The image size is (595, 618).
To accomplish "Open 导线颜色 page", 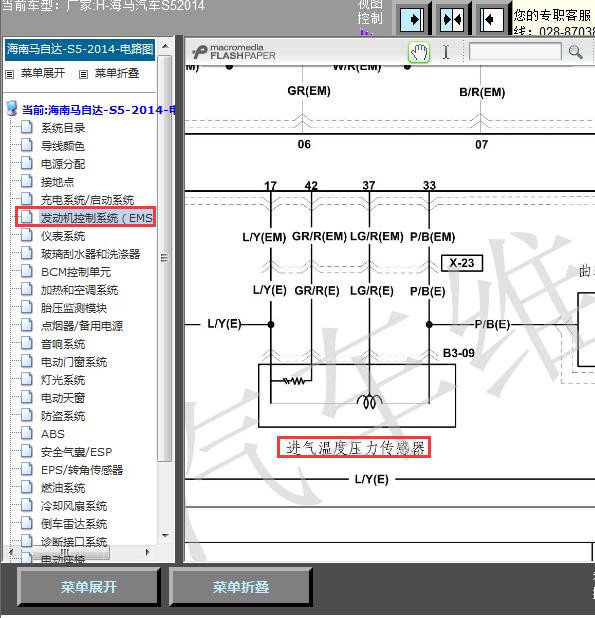I will (63, 146).
